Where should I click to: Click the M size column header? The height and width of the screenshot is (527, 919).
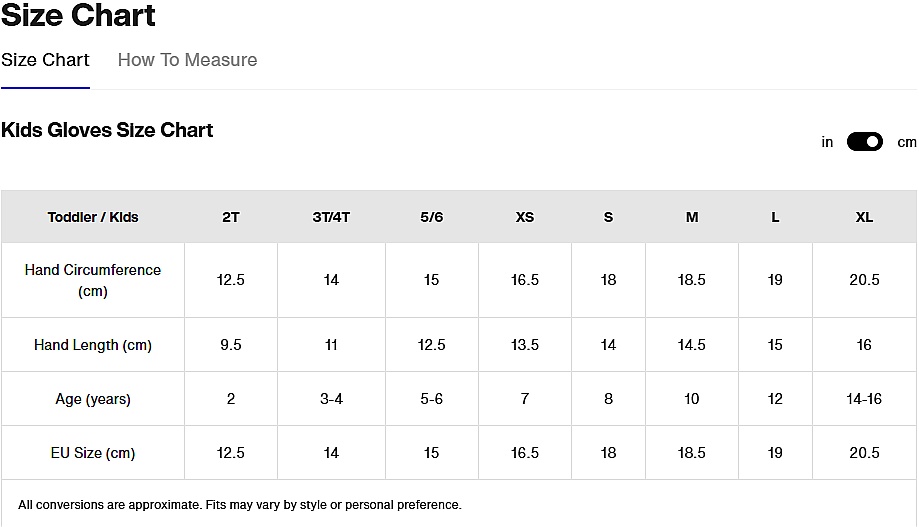[692, 217]
